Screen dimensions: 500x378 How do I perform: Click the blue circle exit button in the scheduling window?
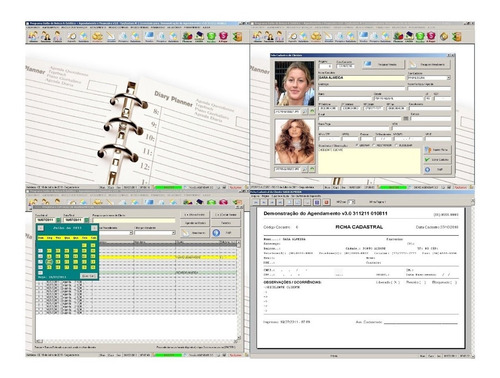coord(226,233)
